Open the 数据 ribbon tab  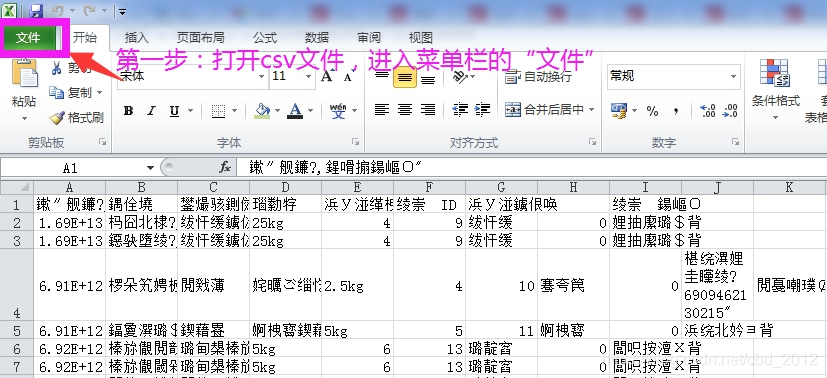click(x=317, y=37)
